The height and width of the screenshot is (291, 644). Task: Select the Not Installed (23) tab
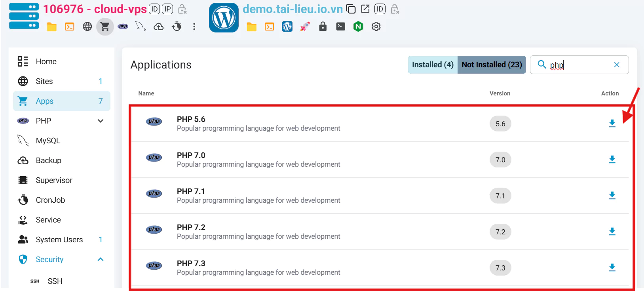click(492, 65)
